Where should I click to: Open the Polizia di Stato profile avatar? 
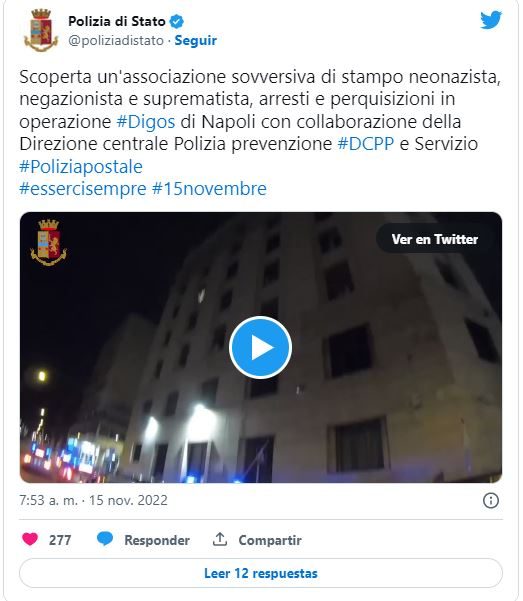coord(41,30)
